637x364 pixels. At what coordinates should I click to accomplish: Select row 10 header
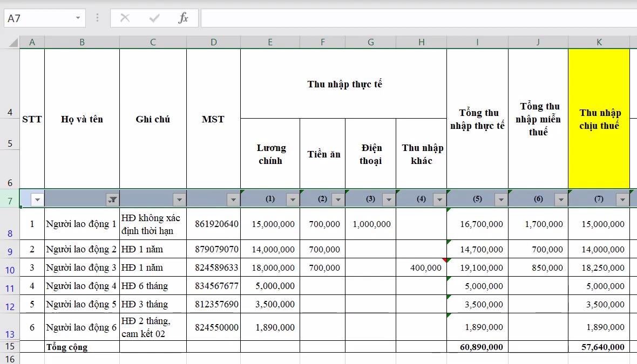tap(10, 270)
